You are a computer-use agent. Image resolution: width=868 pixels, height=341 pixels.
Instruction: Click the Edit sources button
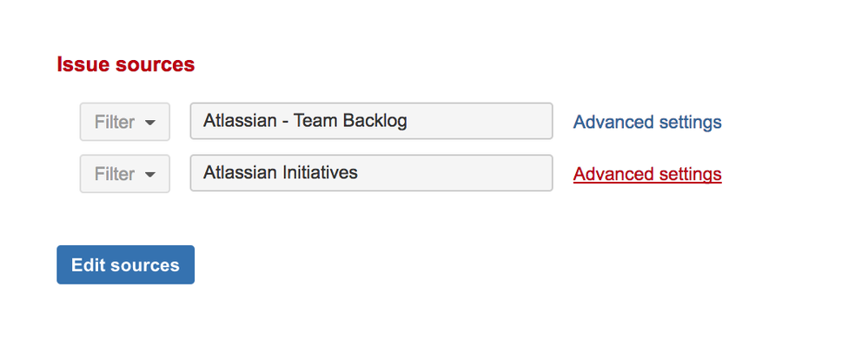[x=126, y=264]
